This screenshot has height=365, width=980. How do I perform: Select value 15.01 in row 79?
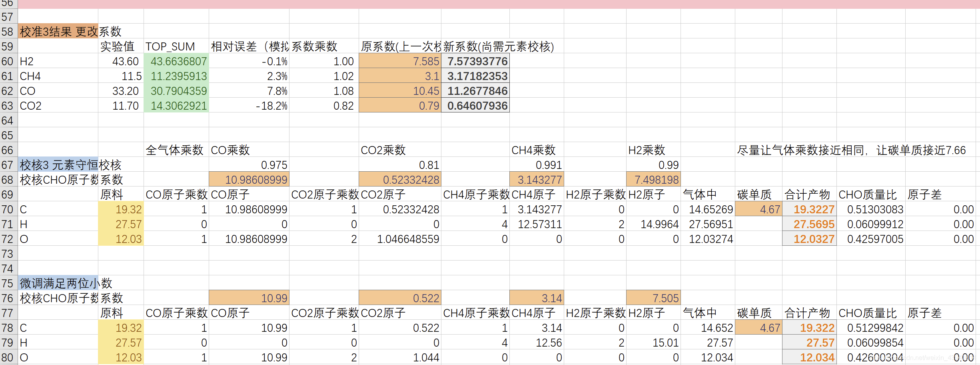653,342
